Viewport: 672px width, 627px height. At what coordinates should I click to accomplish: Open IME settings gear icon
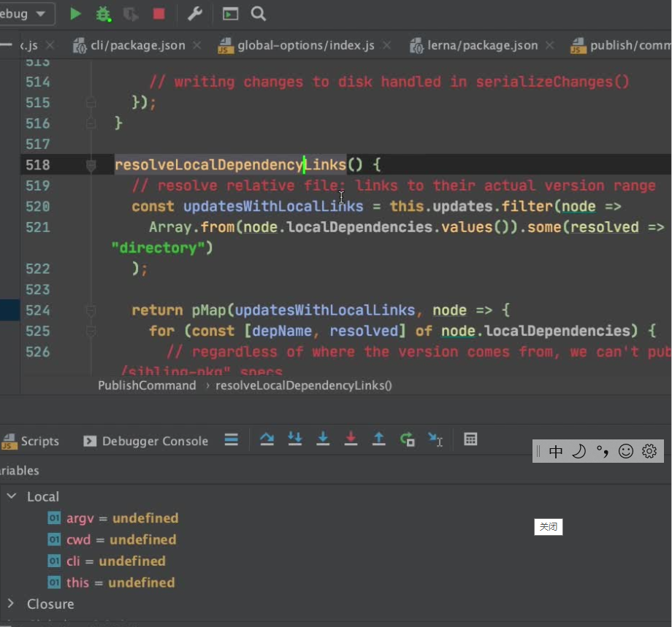click(649, 451)
